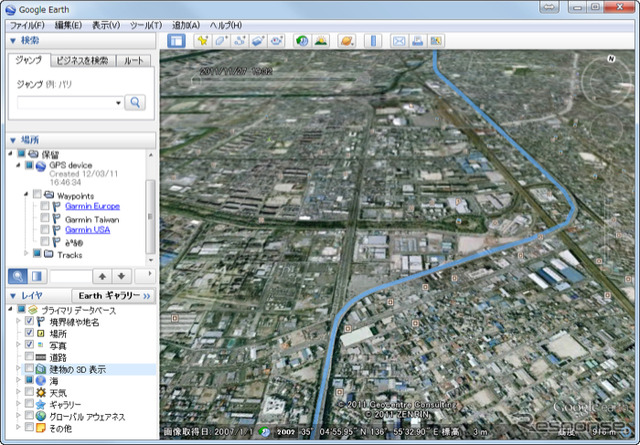Enable ギャラリー layer checkbox
Viewport: 640px width, 445px height.
29,403
